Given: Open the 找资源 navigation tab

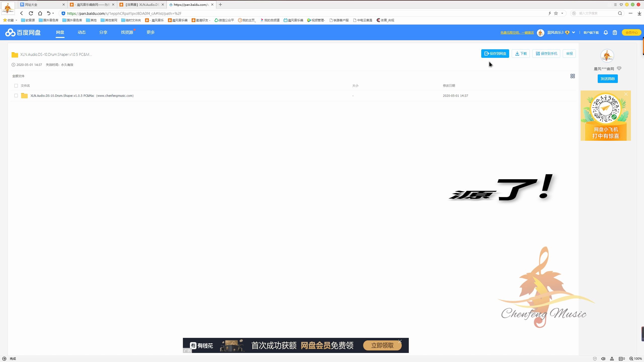Looking at the screenshot, I should pyautogui.click(x=127, y=32).
